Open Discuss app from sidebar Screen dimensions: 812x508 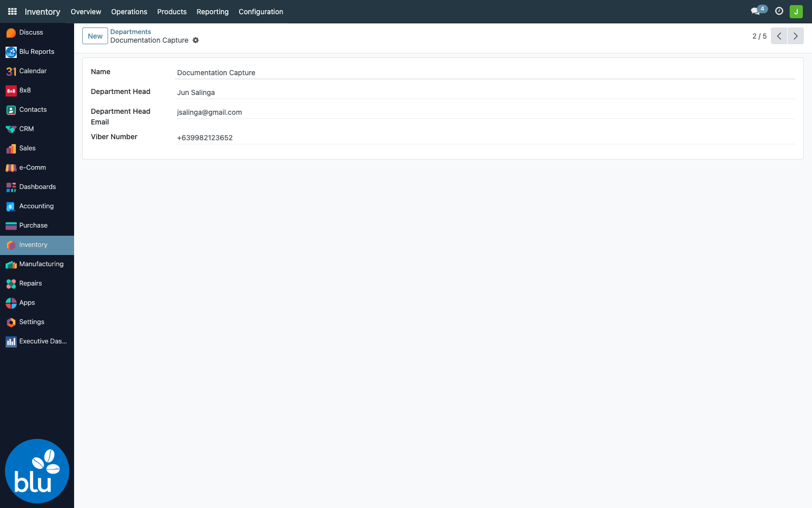(x=37, y=33)
